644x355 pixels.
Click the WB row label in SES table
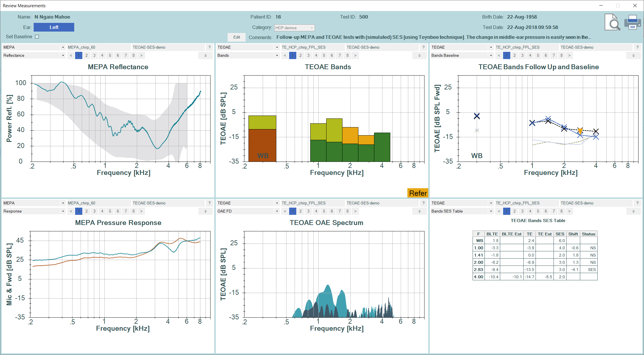click(x=479, y=241)
